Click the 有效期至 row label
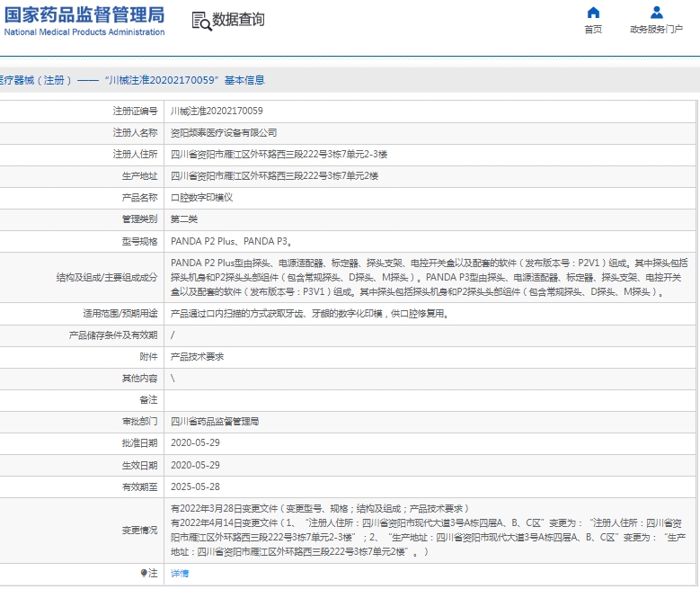 click(139, 486)
